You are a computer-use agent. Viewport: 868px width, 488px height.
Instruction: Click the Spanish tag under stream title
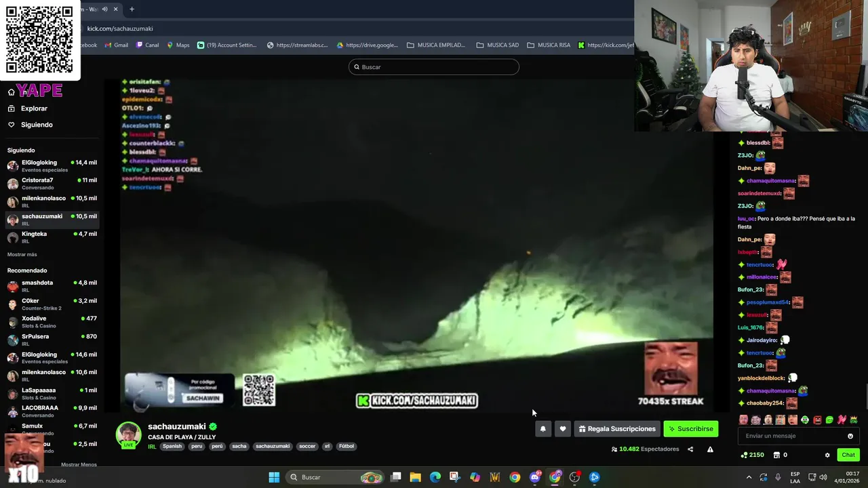pyautogui.click(x=172, y=446)
